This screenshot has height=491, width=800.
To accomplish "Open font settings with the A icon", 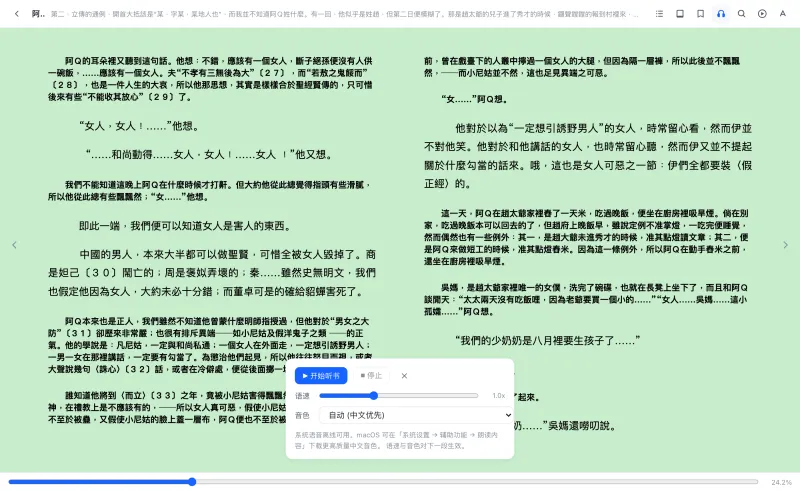I will 782,14.
